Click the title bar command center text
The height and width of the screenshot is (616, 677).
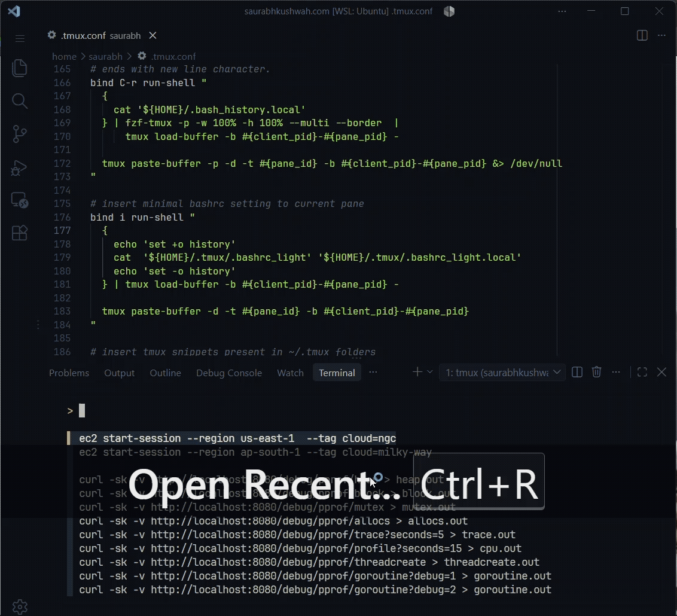338,11
